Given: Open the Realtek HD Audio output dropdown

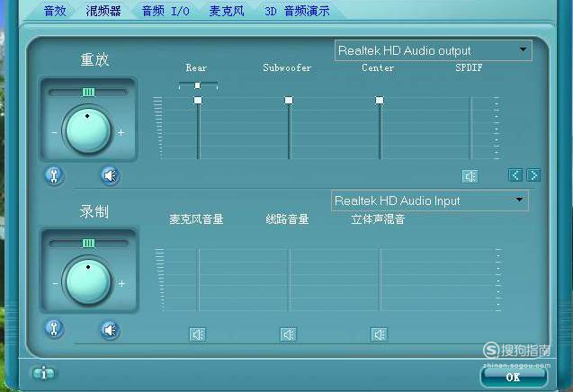Looking at the screenshot, I should [x=433, y=50].
